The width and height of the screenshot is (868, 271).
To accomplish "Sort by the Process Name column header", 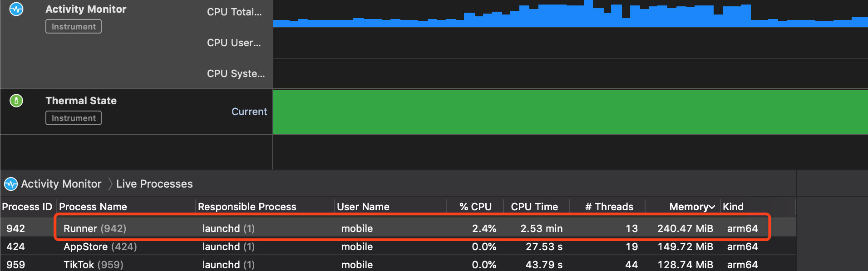I will (x=93, y=206).
